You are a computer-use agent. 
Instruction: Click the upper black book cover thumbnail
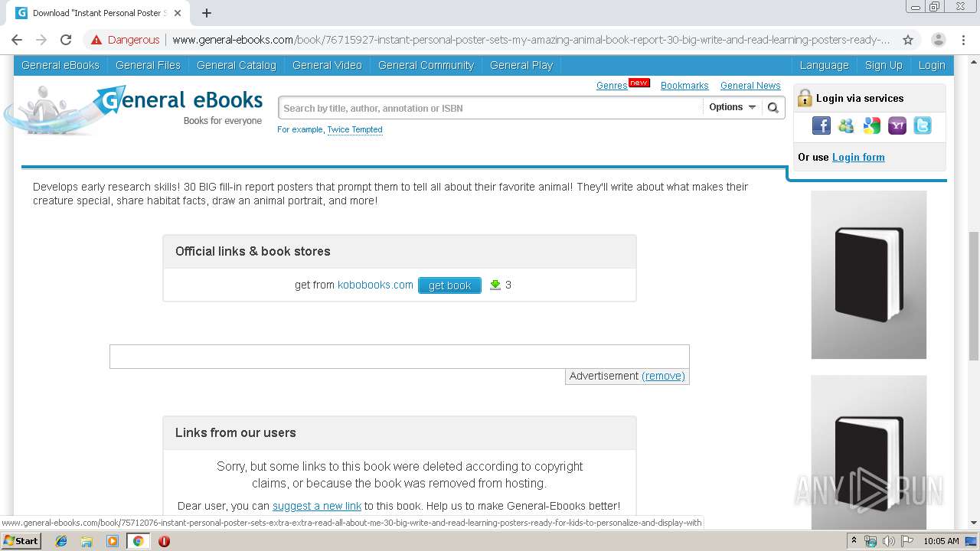coord(869,275)
